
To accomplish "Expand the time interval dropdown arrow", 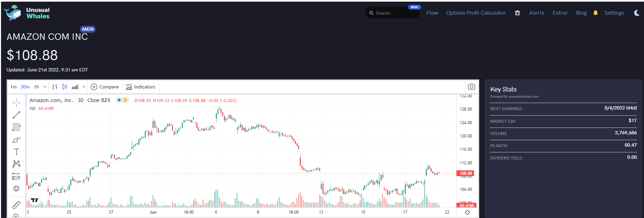I will pos(45,87).
